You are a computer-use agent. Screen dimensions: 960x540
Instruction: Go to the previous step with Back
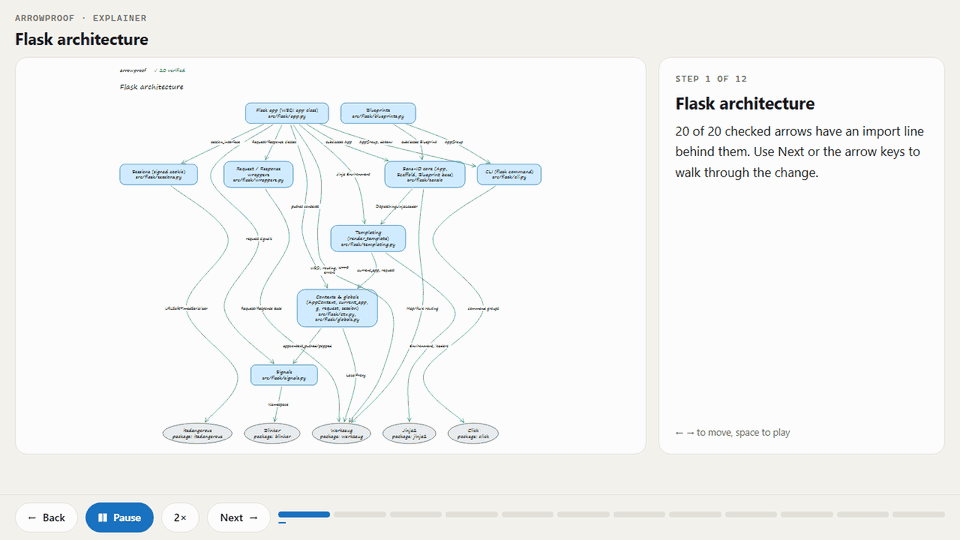(47, 517)
